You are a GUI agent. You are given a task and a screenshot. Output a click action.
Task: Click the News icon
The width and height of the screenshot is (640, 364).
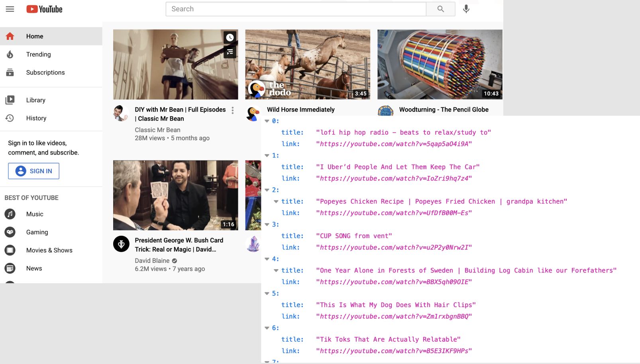(10, 268)
